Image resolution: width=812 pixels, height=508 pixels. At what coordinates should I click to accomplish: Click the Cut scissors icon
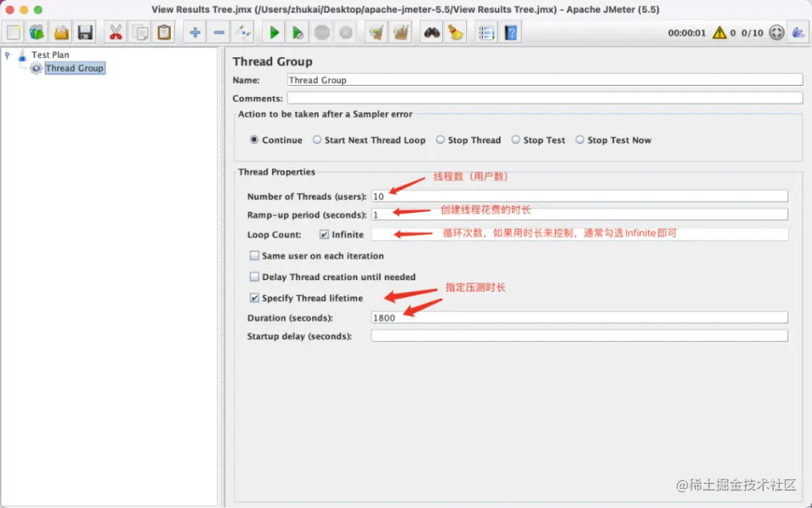(x=116, y=32)
